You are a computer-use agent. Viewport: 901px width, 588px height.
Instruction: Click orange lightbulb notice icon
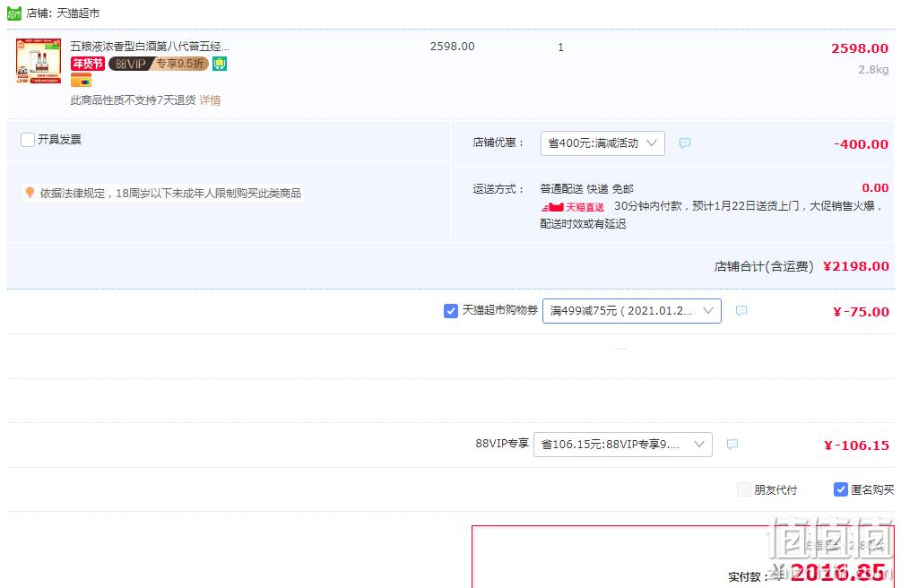30,193
